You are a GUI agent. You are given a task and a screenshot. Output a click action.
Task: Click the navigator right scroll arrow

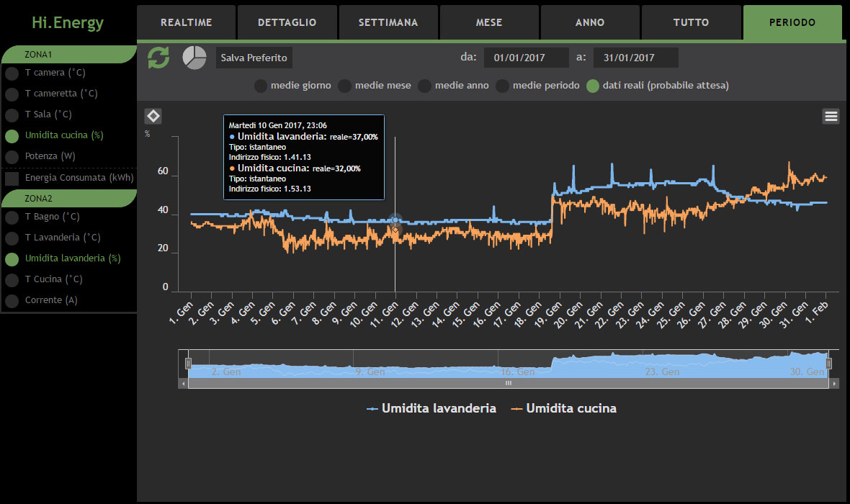(834, 383)
